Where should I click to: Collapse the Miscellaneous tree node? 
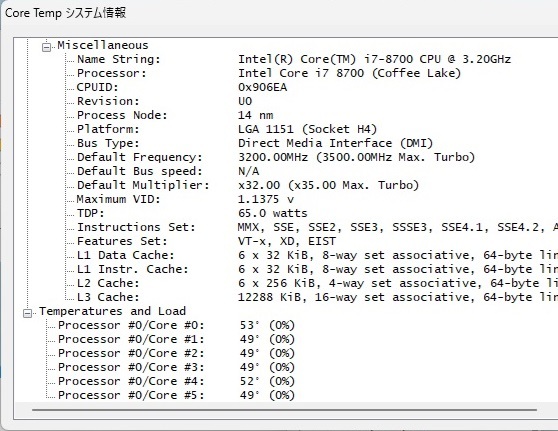pyautogui.click(x=47, y=47)
